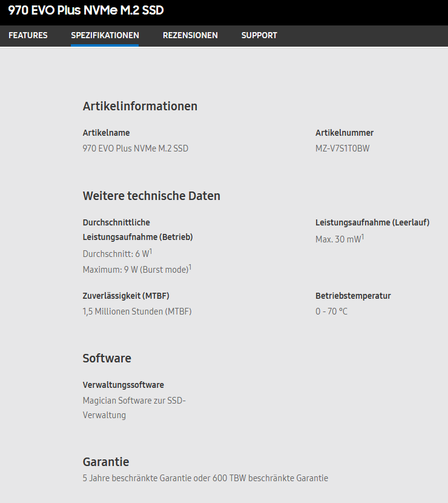Switch to the REZENSIONEN tab
This screenshot has height=503, width=448.
(x=190, y=35)
